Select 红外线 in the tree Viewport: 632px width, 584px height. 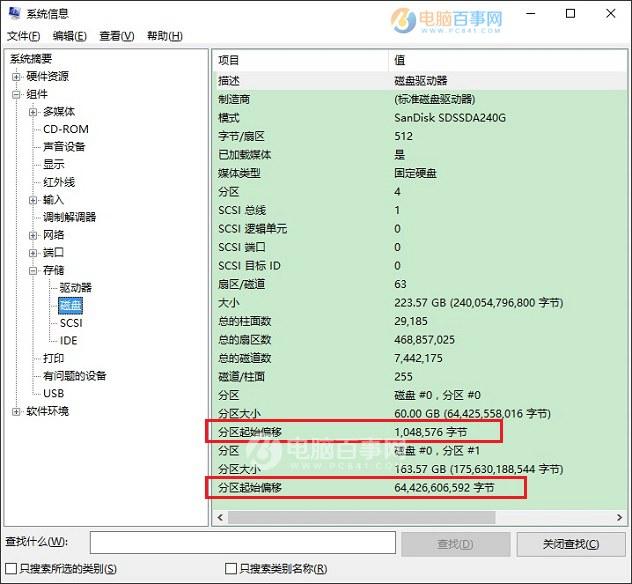[59, 182]
